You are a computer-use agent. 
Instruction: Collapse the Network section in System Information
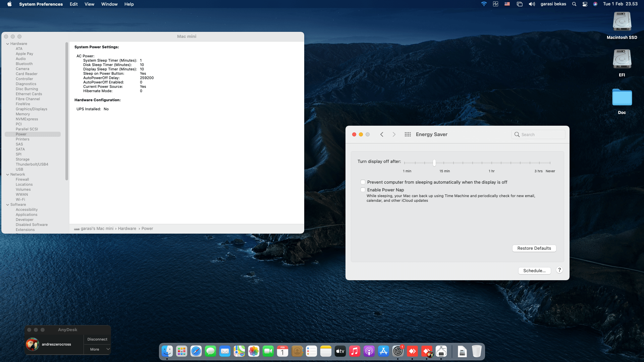pos(7,174)
